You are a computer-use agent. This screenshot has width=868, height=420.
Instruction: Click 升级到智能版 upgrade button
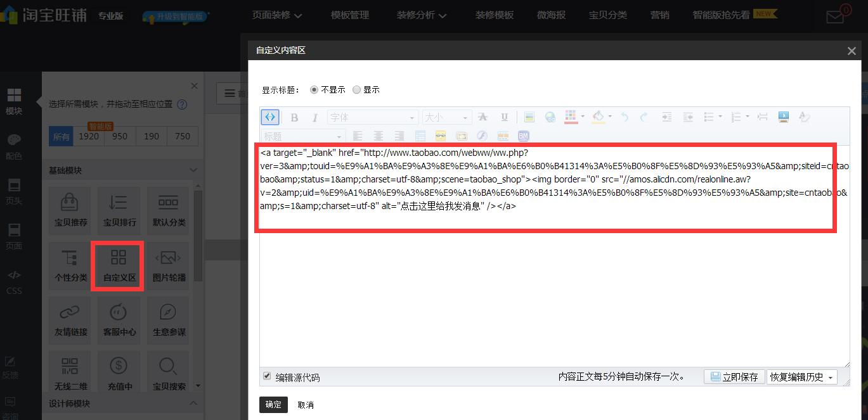[176, 16]
